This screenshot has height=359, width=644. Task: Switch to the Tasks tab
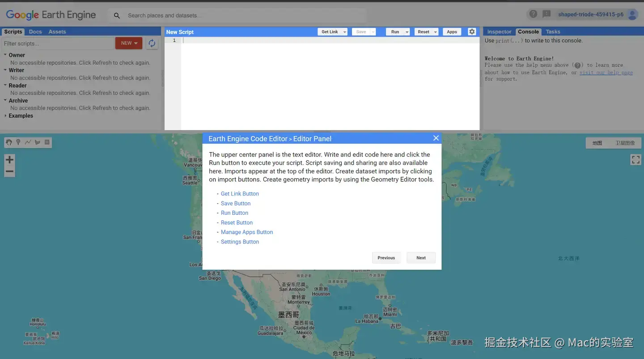tap(553, 32)
